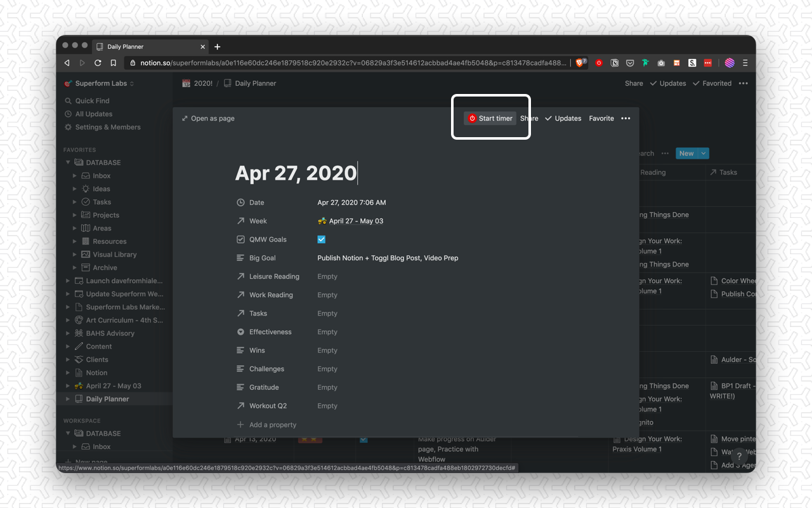This screenshot has width=812, height=508.
Task: Click Open as page link
Action: coord(208,118)
